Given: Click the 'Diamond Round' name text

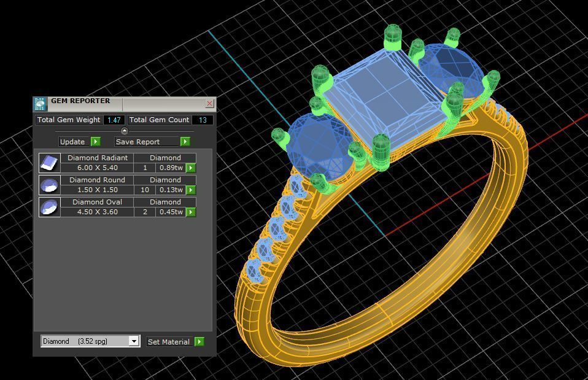Looking at the screenshot, I should click(x=97, y=180).
